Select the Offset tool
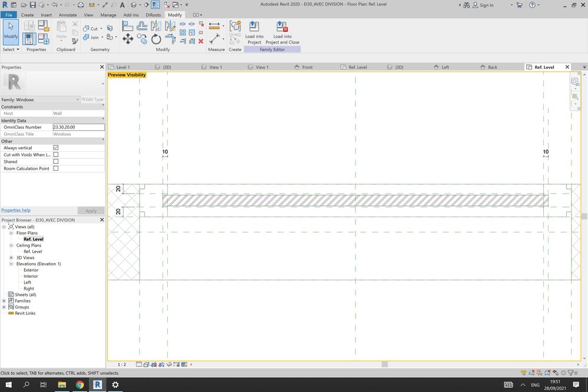 (x=142, y=26)
